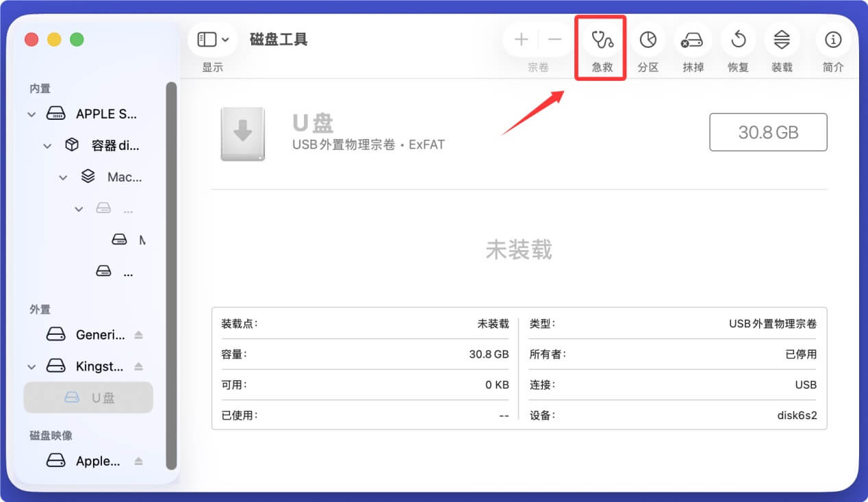This screenshot has height=502, width=868.
Task: Click the add volume plus icon
Action: 520,40
